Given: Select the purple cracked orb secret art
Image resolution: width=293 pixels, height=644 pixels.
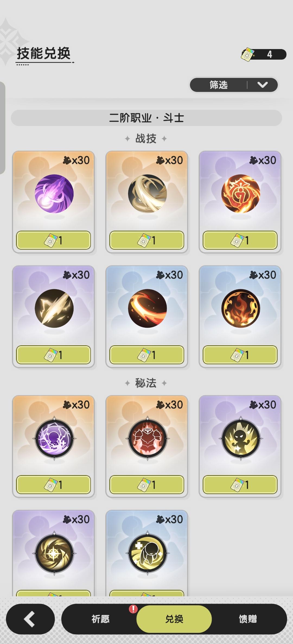Looking at the screenshot, I should pos(54,438).
